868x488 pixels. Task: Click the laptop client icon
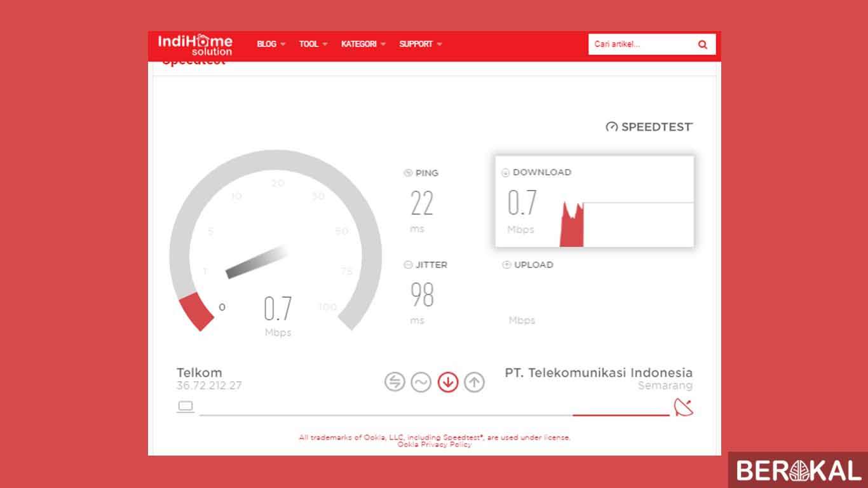pos(186,407)
